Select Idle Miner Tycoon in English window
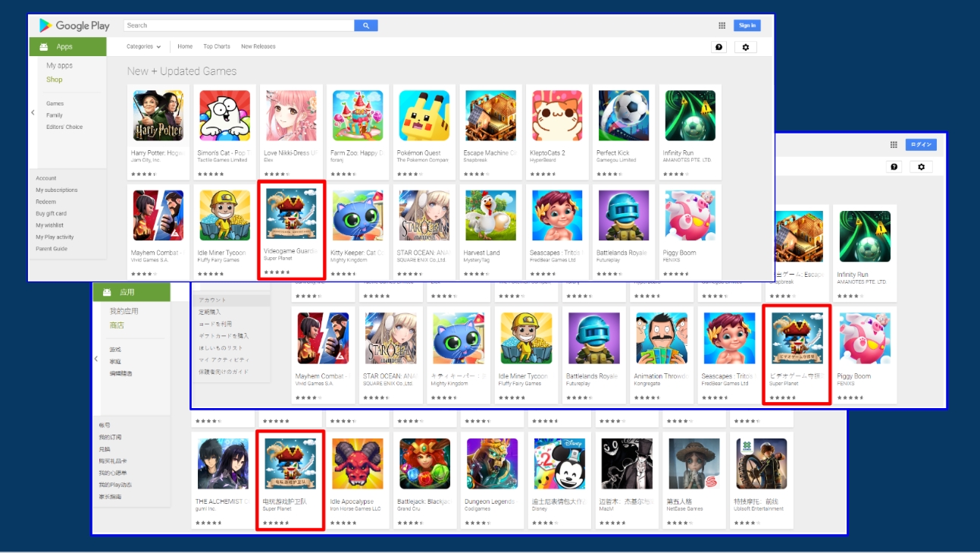 [224, 215]
